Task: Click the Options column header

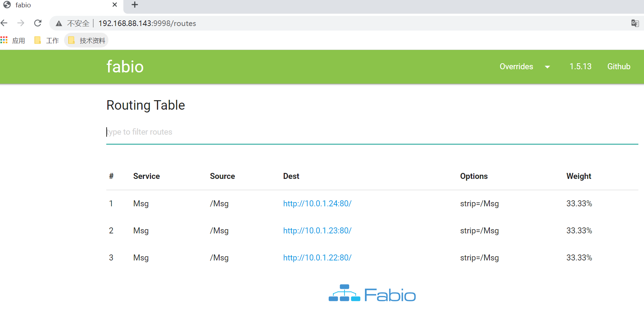Action: (474, 176)
